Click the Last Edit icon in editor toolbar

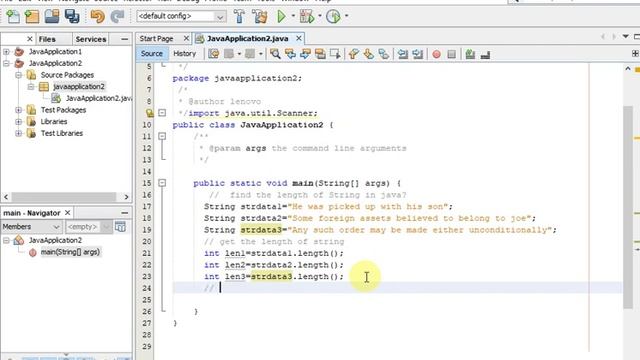[213, 54]
